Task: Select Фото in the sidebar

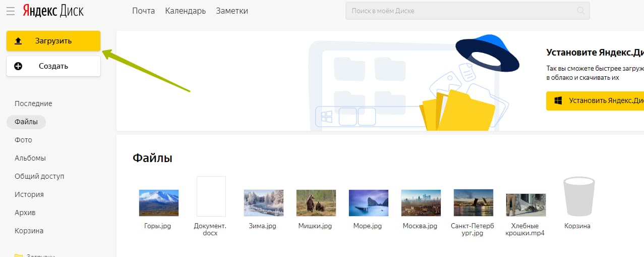Action: (23, 140)
